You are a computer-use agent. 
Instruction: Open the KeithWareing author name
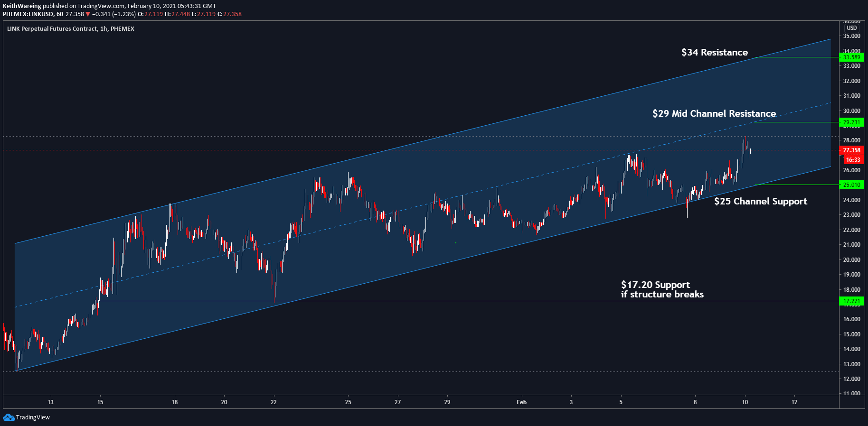pyautogui.click(x=22, y=6)
